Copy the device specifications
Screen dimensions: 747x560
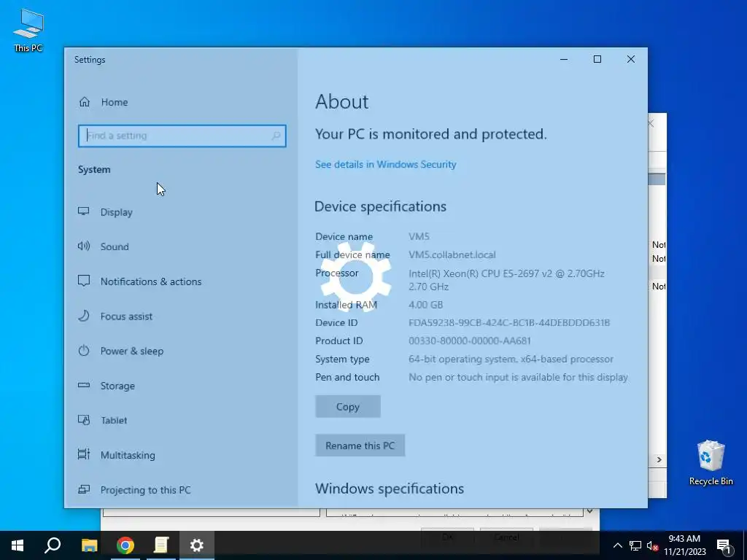tap(348, 407)
